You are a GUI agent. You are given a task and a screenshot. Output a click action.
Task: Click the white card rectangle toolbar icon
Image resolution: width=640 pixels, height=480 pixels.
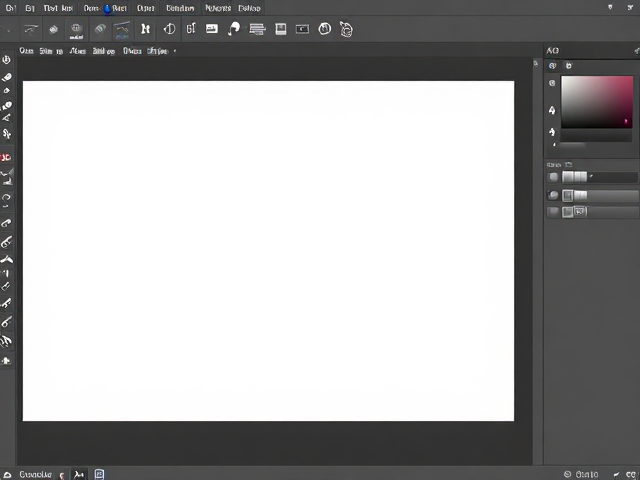point(212,29)
